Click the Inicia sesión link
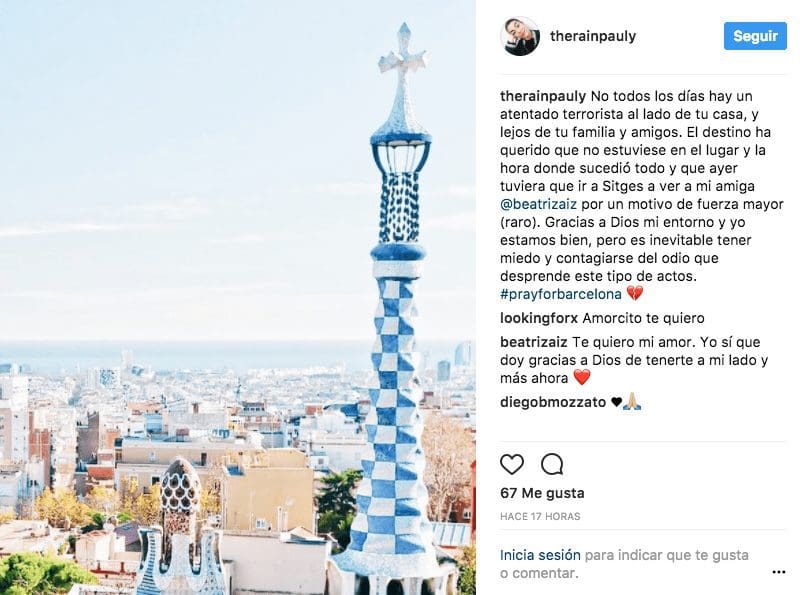 click(540, 555)
